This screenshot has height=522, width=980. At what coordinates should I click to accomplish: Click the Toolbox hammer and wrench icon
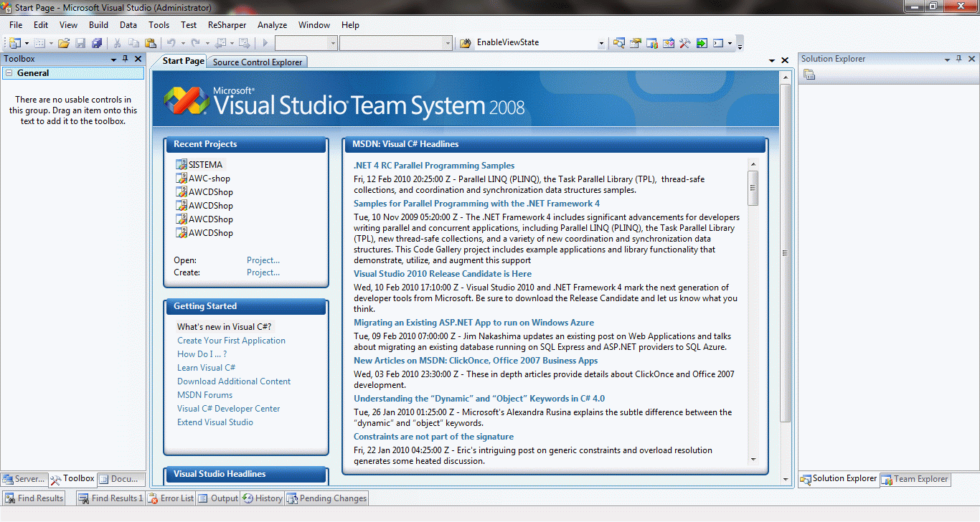click(685, 43)
